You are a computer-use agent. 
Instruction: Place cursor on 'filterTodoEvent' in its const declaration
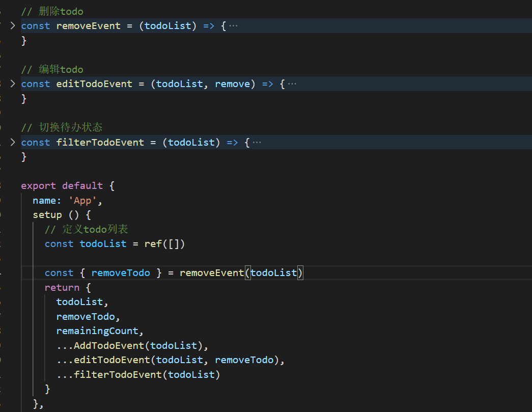[100, 142]
